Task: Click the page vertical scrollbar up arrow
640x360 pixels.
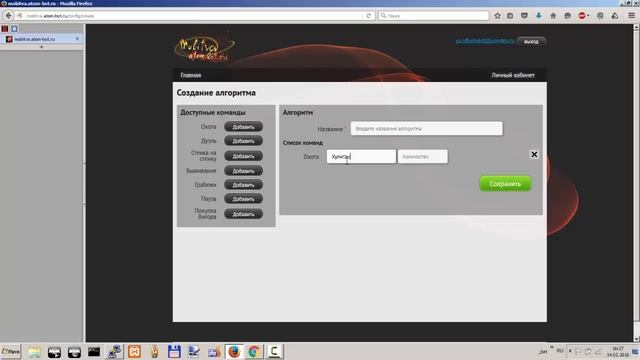Action: pyautogui.click(x=636, y=27)
